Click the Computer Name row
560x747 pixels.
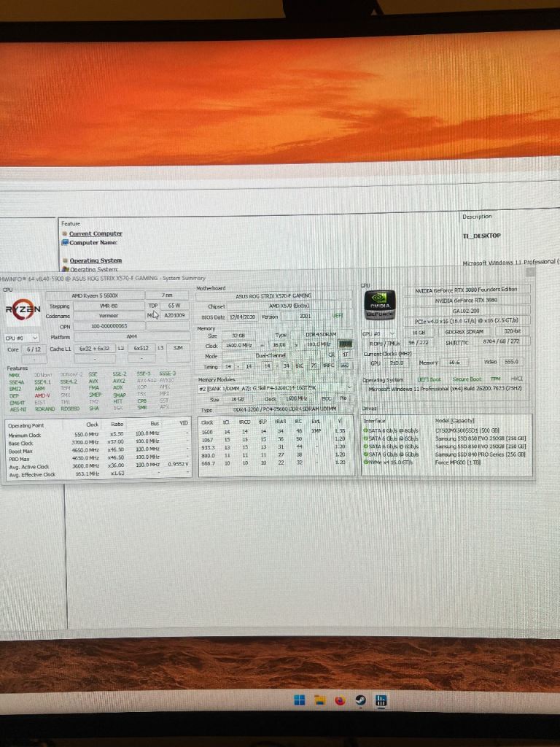pos(93,243)
